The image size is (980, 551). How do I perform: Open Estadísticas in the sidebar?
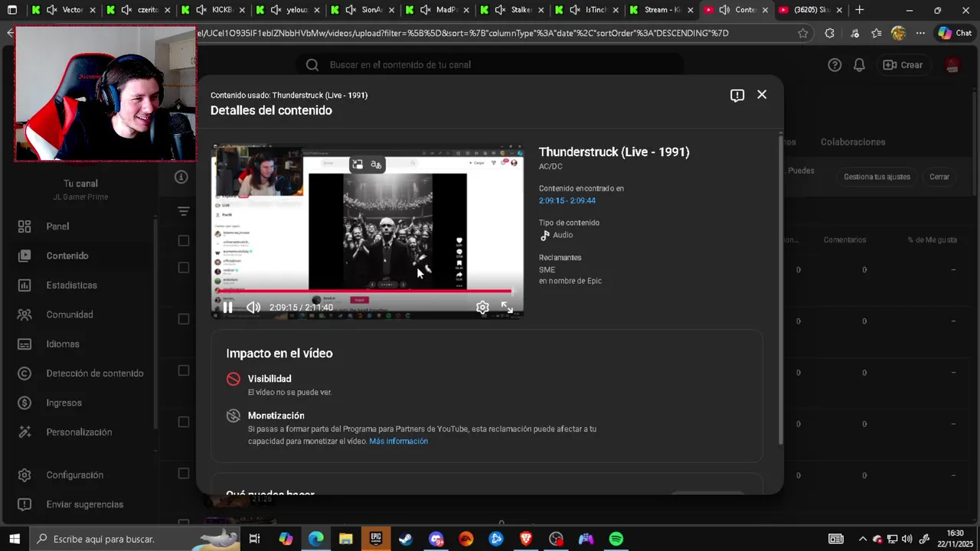click(79, 285)
